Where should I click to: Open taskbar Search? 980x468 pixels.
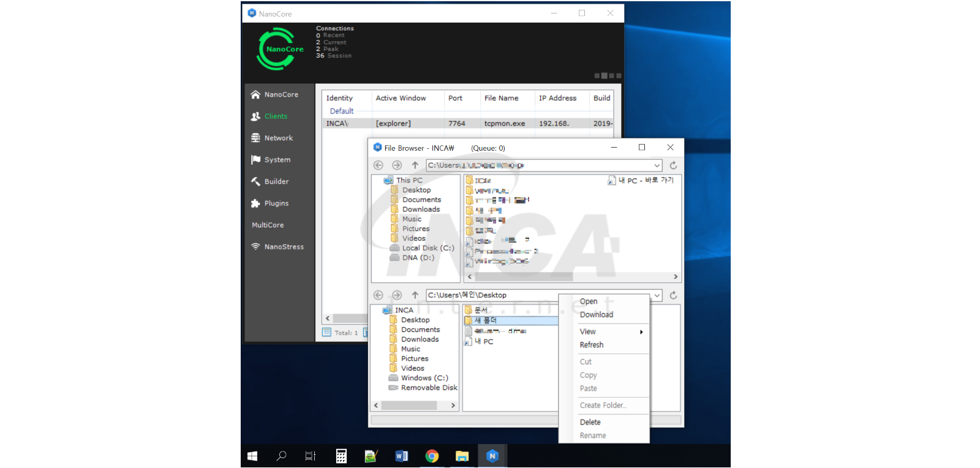pyautogui.click(x=282, y=456)
